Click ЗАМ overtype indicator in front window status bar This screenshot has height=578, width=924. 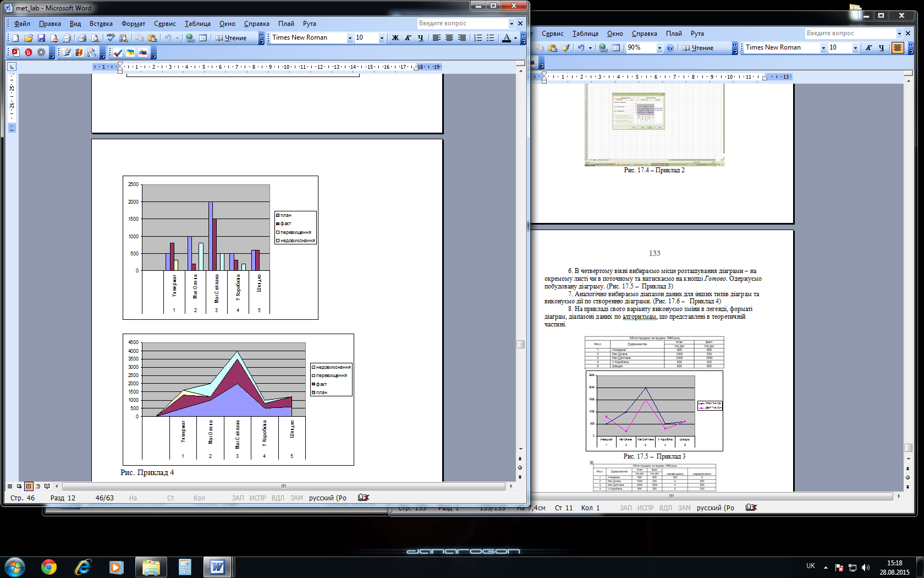click(296, 498)
